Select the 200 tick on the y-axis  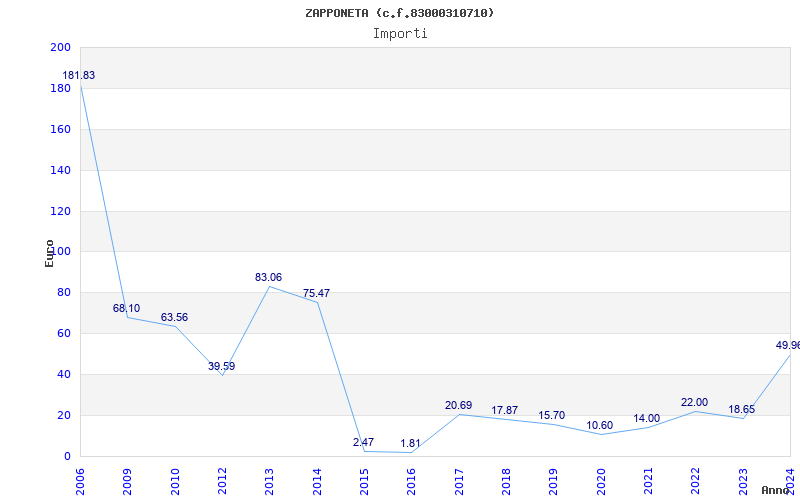click(60, 48)
